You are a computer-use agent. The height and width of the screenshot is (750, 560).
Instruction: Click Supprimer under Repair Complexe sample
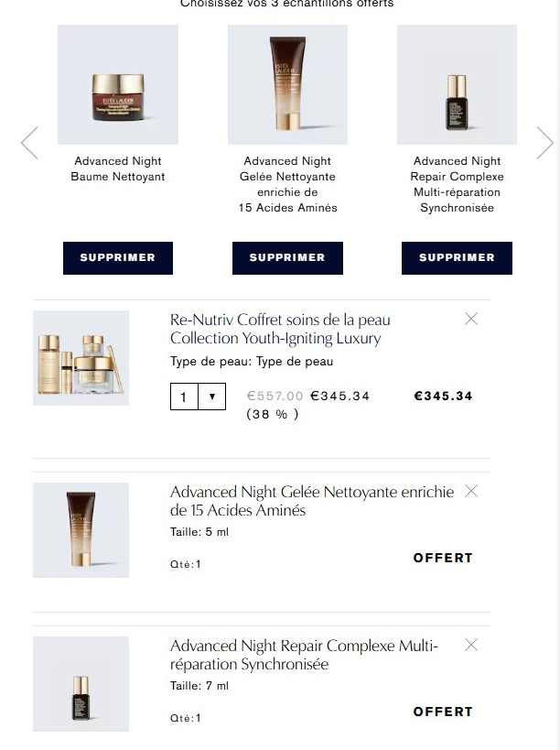(457, 258)
